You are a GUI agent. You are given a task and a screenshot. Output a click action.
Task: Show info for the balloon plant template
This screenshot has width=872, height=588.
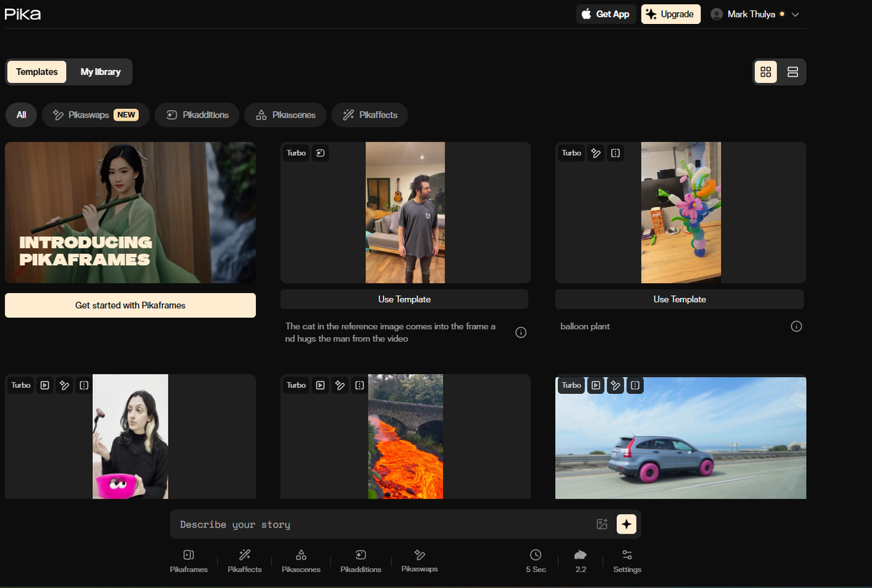point(796,326)
